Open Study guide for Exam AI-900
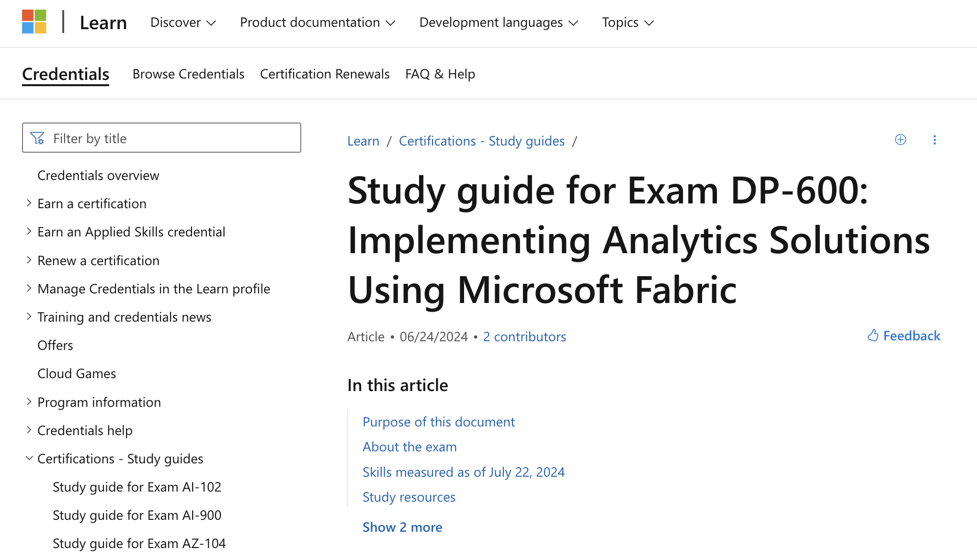The image size is (977, 560). pos(137,515)
